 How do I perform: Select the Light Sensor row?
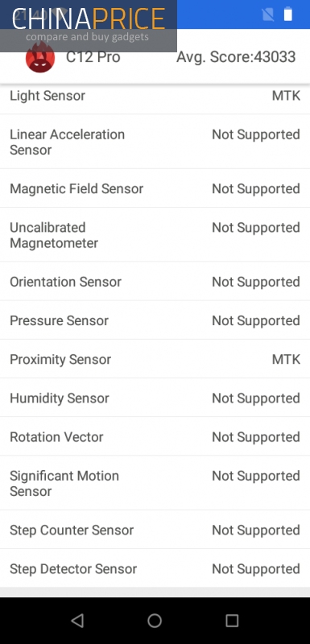pyautogui.click(x=155, y=96)
